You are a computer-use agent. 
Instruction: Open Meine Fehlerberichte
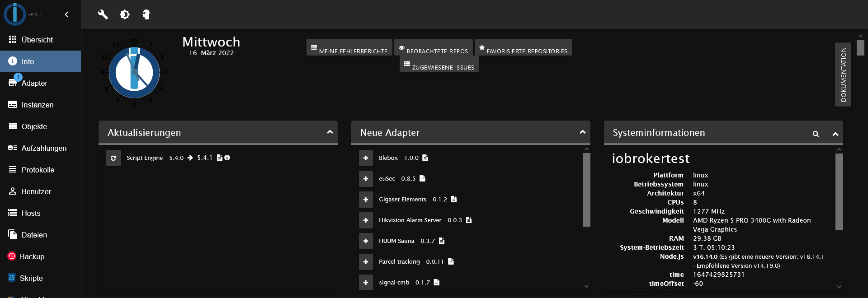click(x=349, y=48)
